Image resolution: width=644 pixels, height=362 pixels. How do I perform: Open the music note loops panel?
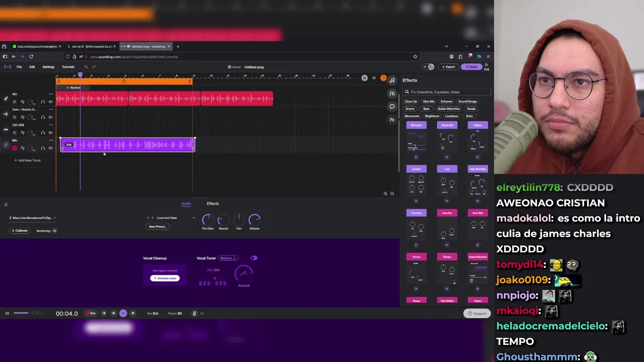(392, 80)
